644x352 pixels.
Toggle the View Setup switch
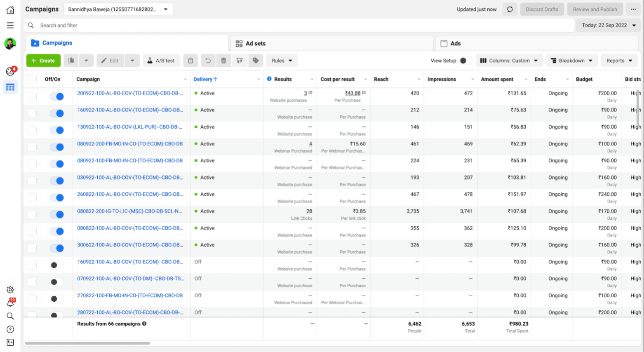(466, 61)
